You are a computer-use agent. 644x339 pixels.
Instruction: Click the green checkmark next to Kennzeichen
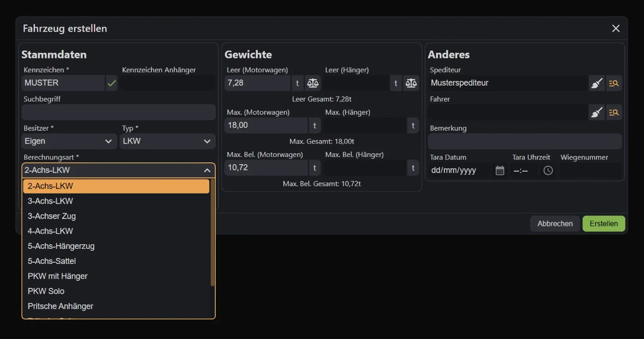111,83
